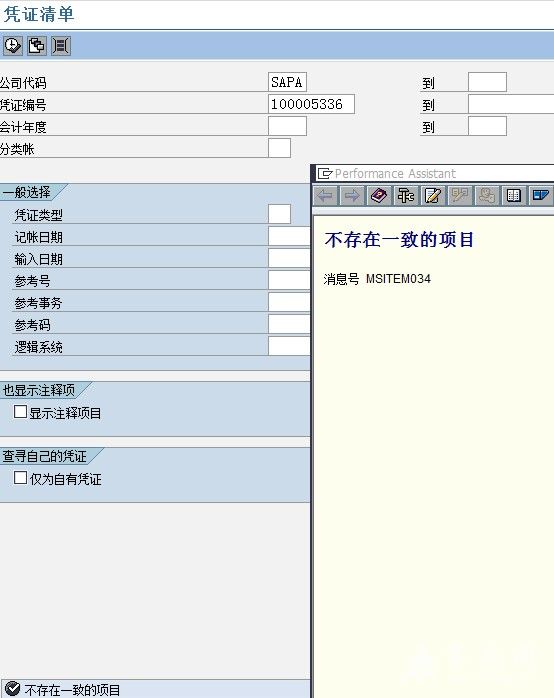The image size is (554, 698).
Task: Click the Get Variant icon
Action: point(37,45)
